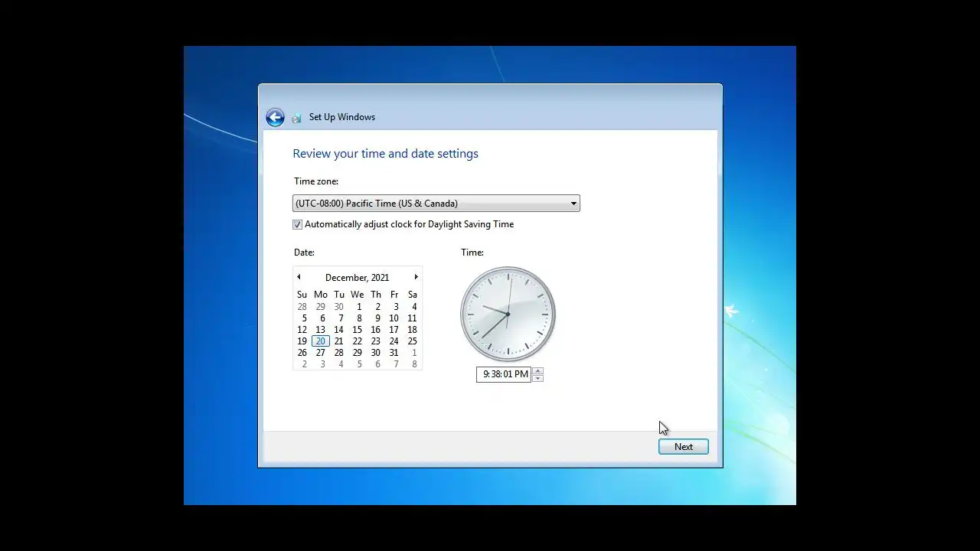
Task: Toggle automatic Daylight Saving Time adjustment
Action: (x=297, y=224)
